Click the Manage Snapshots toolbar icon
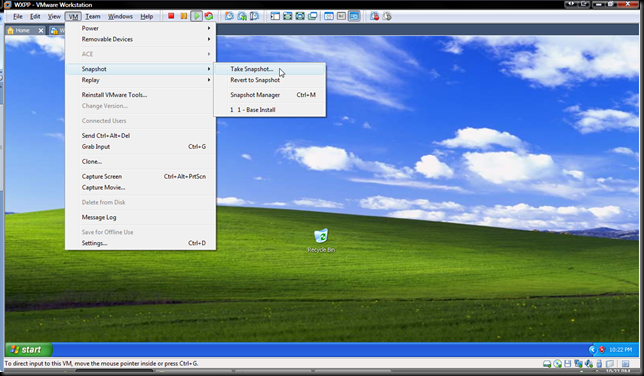Image resolution: width=644 pixels, height=376 pixels. click(255, 16)
